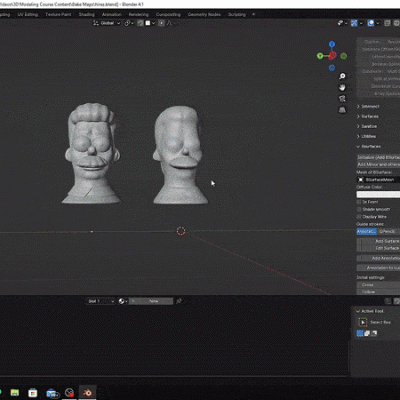400x400 pixels.
Task: Collapse the Active Tool panel
Action: 370,311
